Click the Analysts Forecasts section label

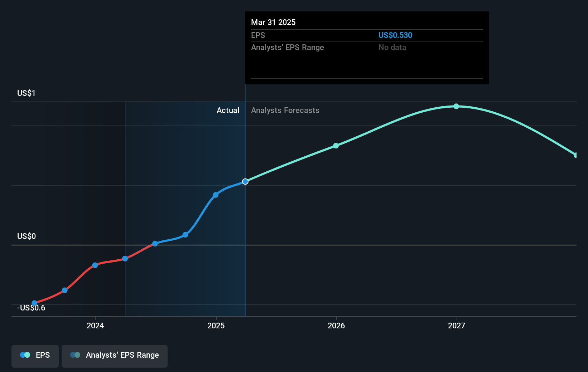click(285, 111)
